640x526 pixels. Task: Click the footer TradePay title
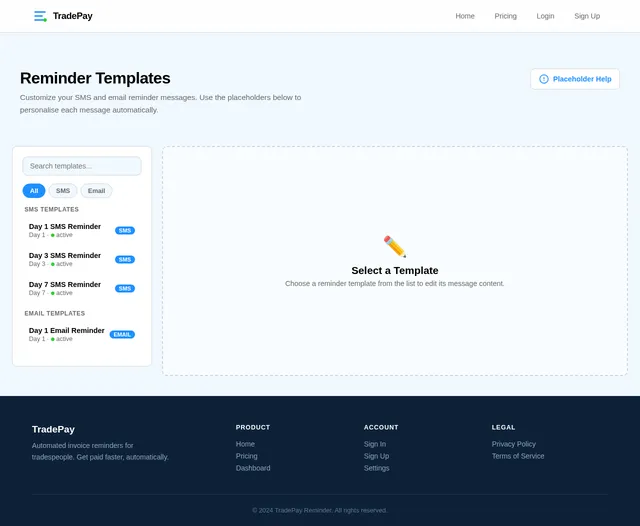point(53,429)
